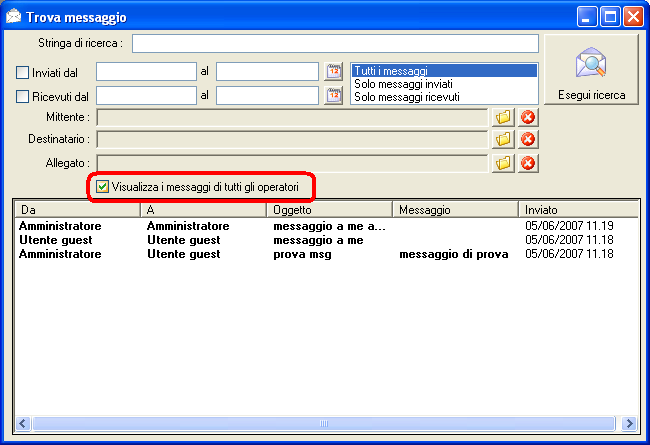Select Solo messaggi ricevuti option

click(x=444, y=97)
